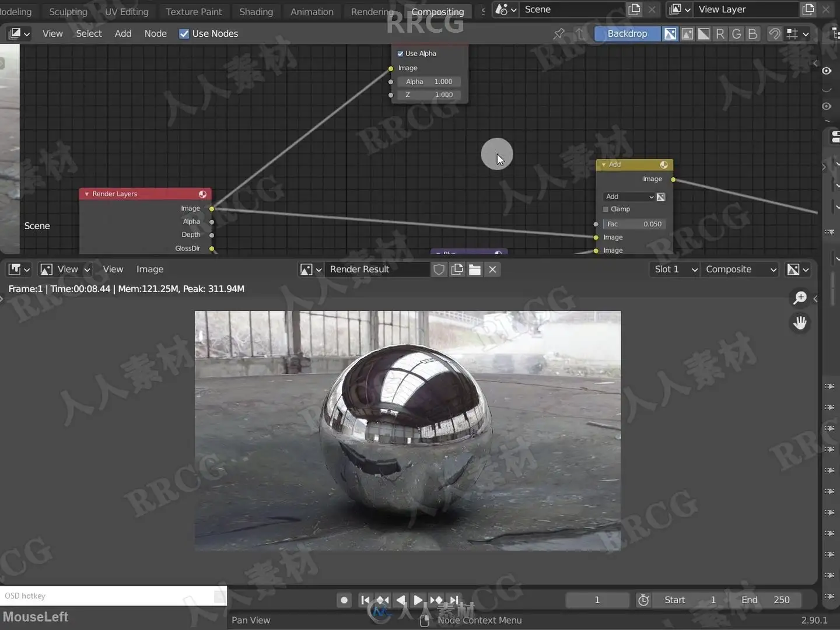Collapse the Render Layers node
Screen dimensions: 840x630
pos(87,194)
